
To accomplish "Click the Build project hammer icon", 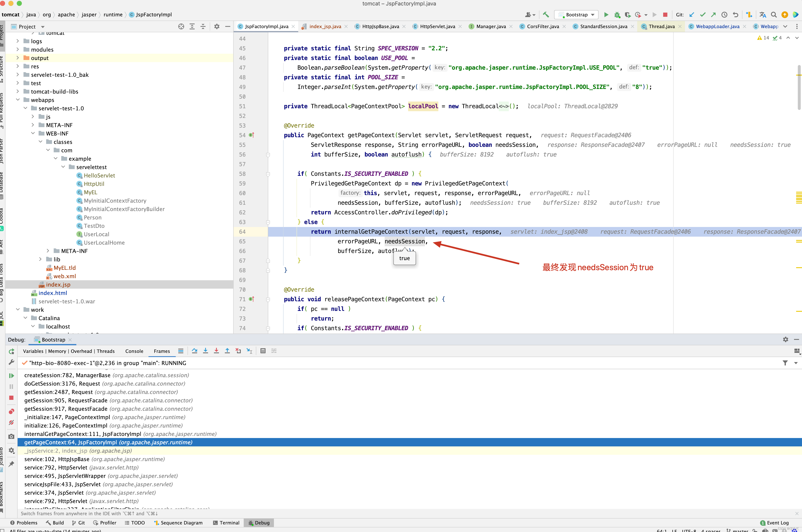I will (546, 15).
